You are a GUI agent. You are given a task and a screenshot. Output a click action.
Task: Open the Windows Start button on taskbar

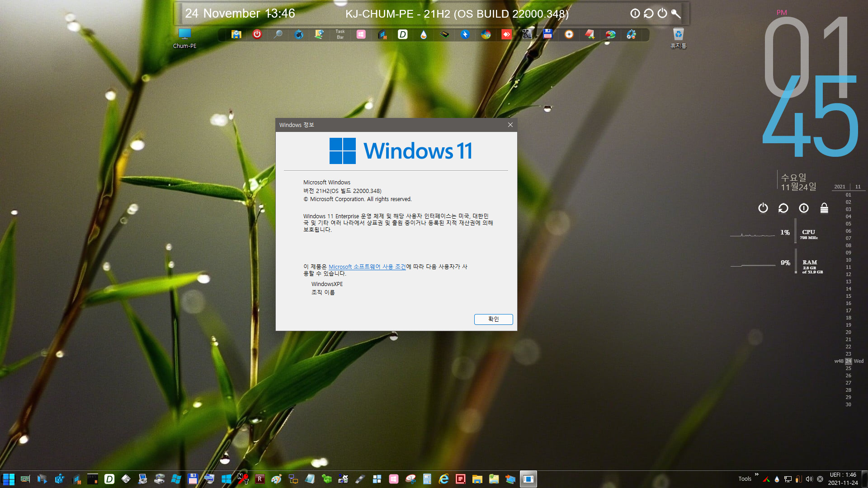[9, 479]
